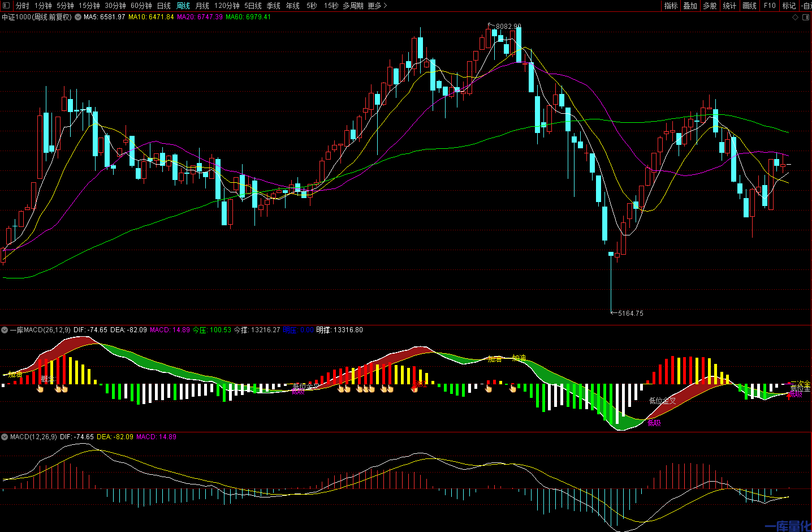Switch to 30分钟 period tab
Image resolution: width=812 pixels, height=532 pixels.
pyautogui.click(x=115, y=6)
